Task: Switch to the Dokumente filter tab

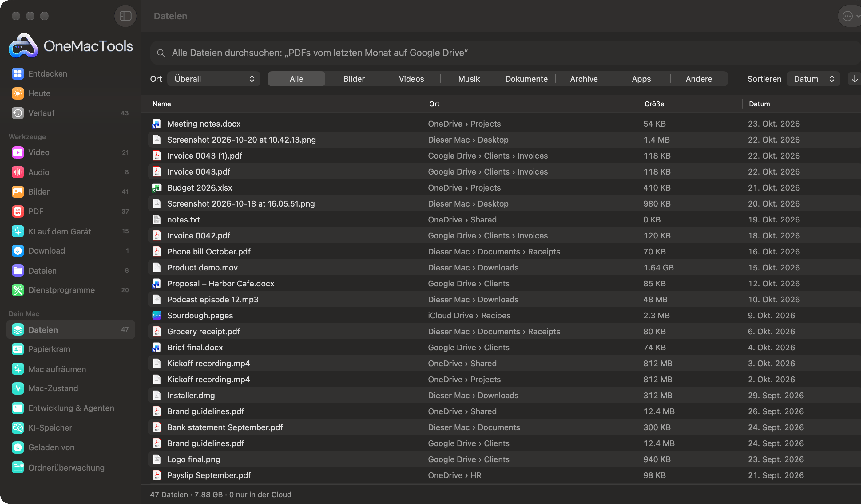Action: point(526,79)
